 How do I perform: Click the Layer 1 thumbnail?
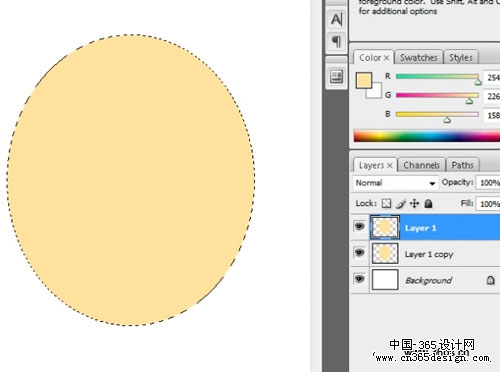385,227
